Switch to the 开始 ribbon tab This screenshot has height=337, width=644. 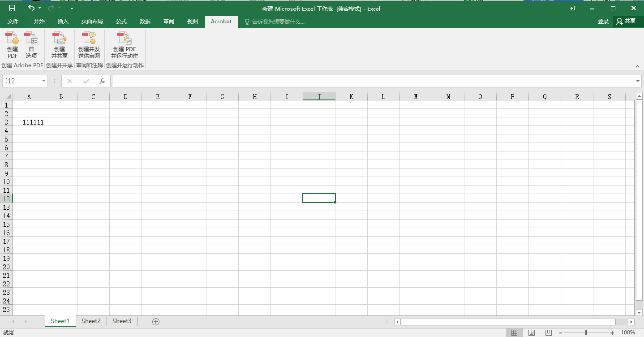(x=39, y=21)
